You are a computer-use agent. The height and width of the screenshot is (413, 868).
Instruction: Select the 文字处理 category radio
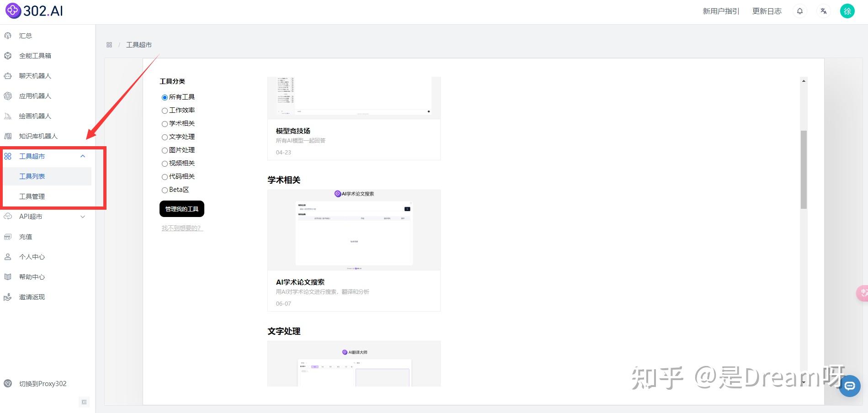click(165, 137)
